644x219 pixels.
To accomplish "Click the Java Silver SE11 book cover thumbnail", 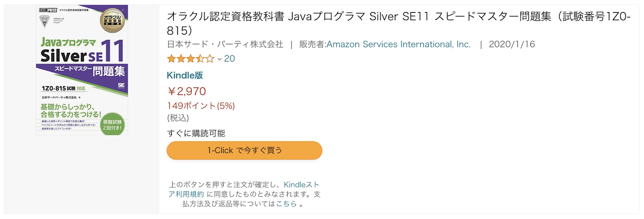I will click(82, 70).
